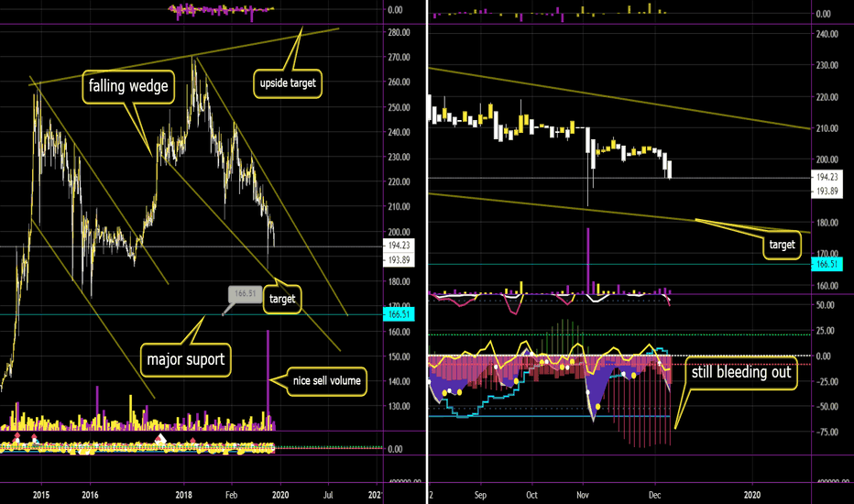Click left chart cyan 166.51 axis label

click(400, 314)
